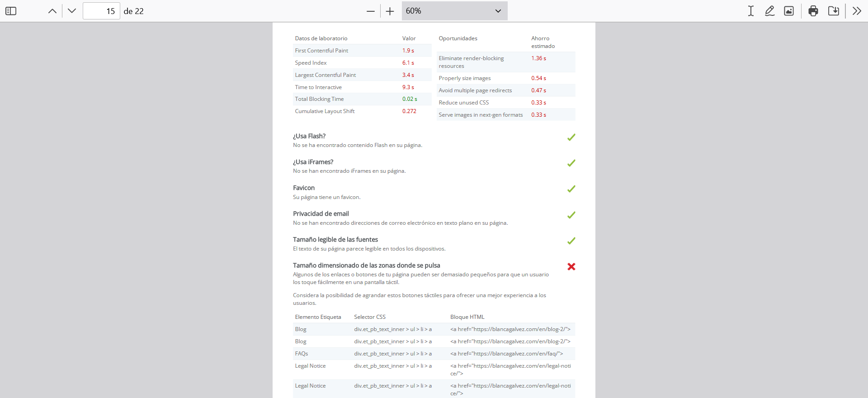Screen dimensions: 868x398
Task: Click the green check next to ¿Usa Flash?
Action: click(571, 137)
